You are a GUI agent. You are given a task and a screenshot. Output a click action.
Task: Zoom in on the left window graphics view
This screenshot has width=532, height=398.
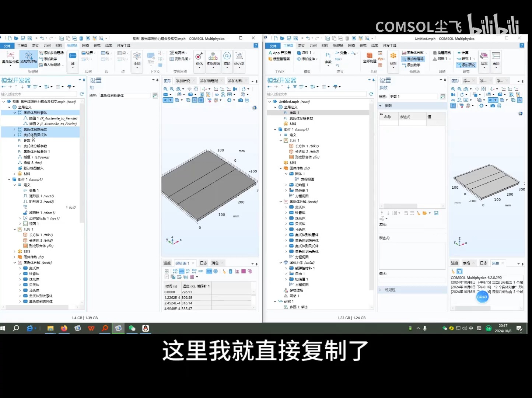click(x=165, y=89)
